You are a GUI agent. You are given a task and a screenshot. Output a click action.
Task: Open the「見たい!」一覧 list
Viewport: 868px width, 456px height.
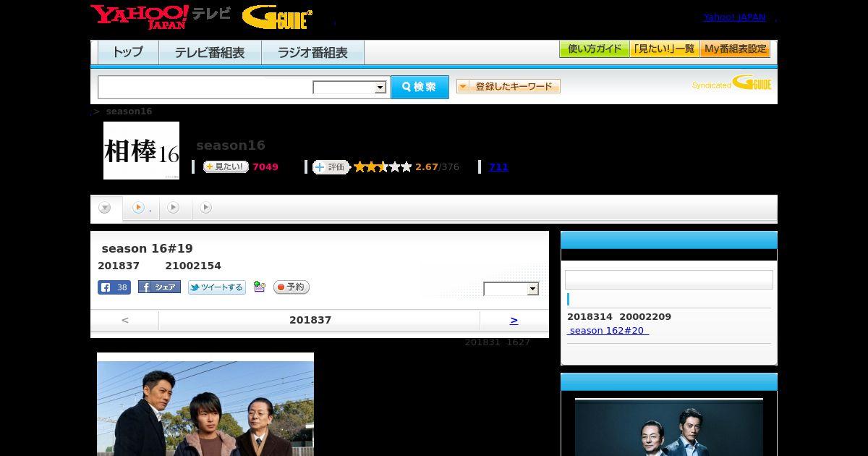[x=665, y=49]
